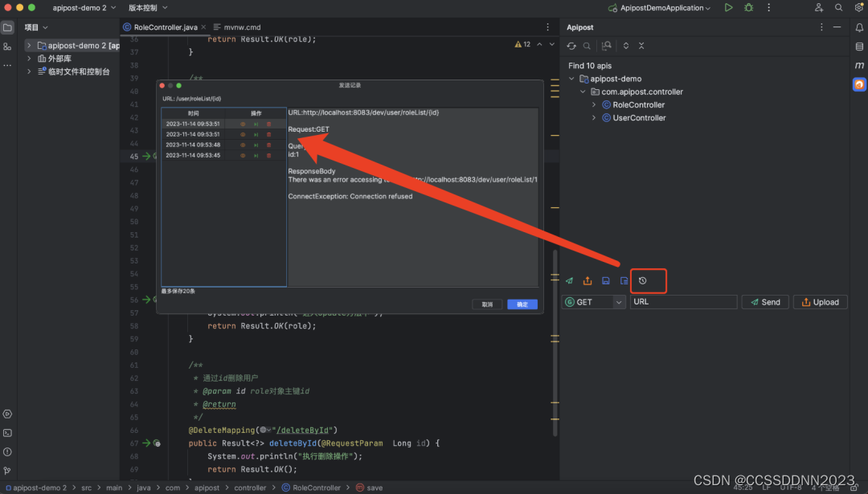This screenshot has height=494, width=868.
Task: Minimize the Apipost tool window
Action: pyautogui.click(x=837, y=27)
